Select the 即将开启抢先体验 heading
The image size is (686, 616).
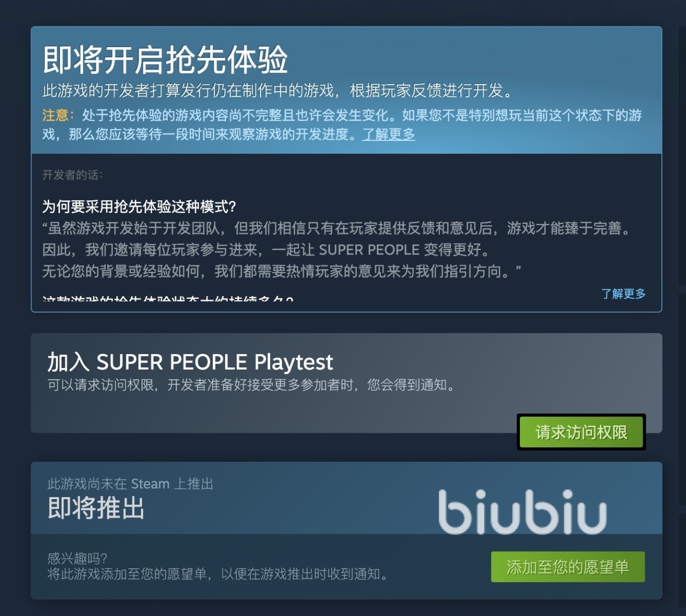pyautogui.click(x=165, y=59)
